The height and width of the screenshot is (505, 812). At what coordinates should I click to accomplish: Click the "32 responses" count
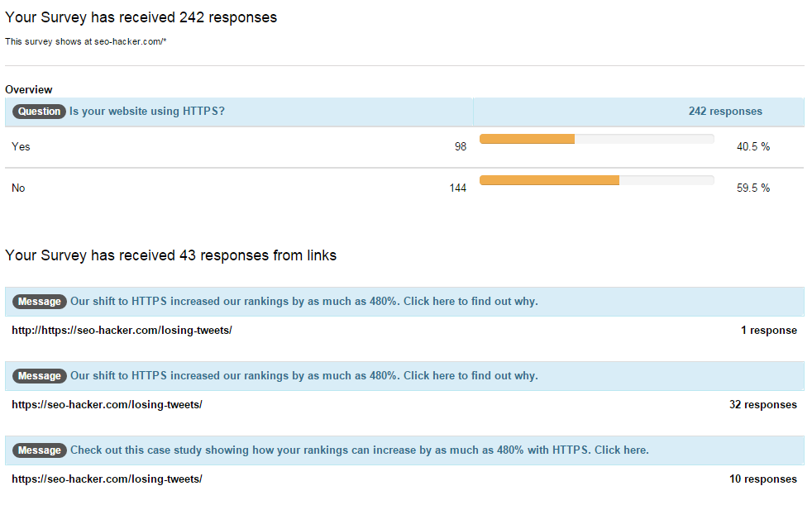click(763, 404)
